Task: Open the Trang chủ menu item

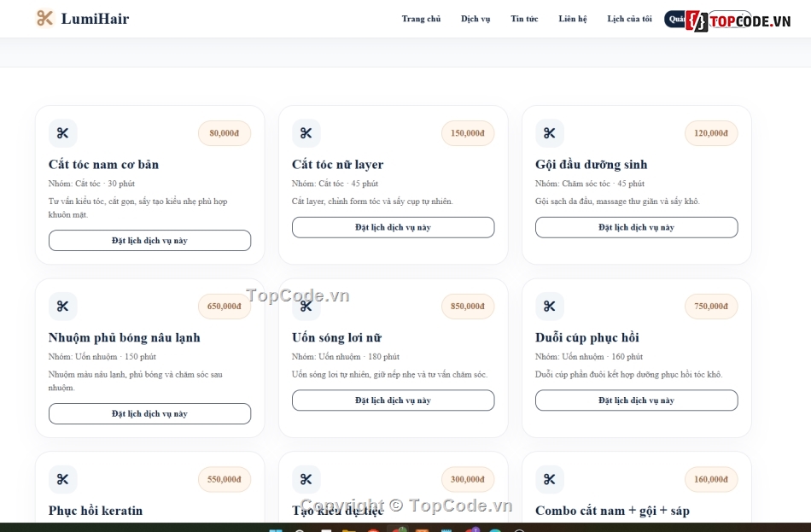Action: click(x=421, y=19)
